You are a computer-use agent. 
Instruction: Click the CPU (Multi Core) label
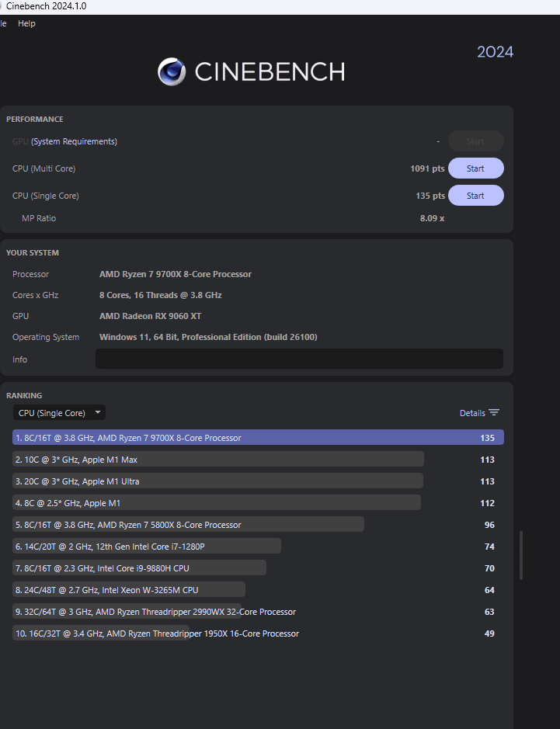pos(43,168)
